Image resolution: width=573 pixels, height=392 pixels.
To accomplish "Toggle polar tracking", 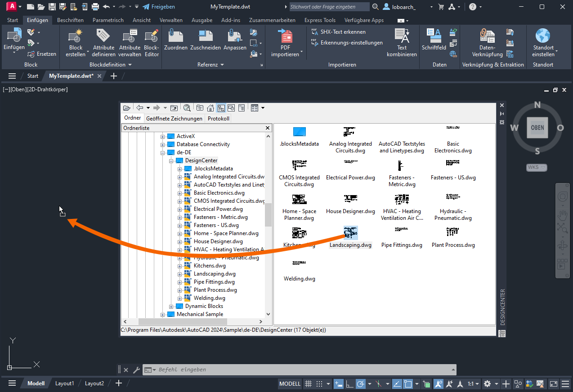I will click(360, 384).
